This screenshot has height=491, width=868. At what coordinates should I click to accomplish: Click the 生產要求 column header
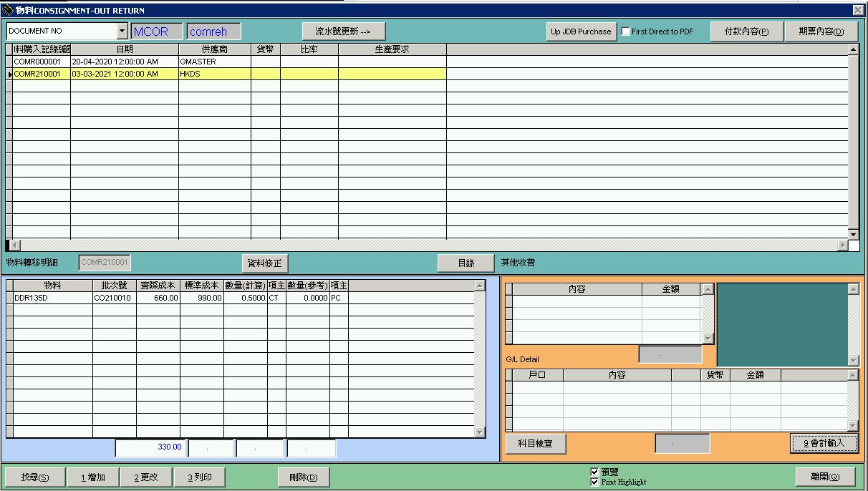click(392, 49)
